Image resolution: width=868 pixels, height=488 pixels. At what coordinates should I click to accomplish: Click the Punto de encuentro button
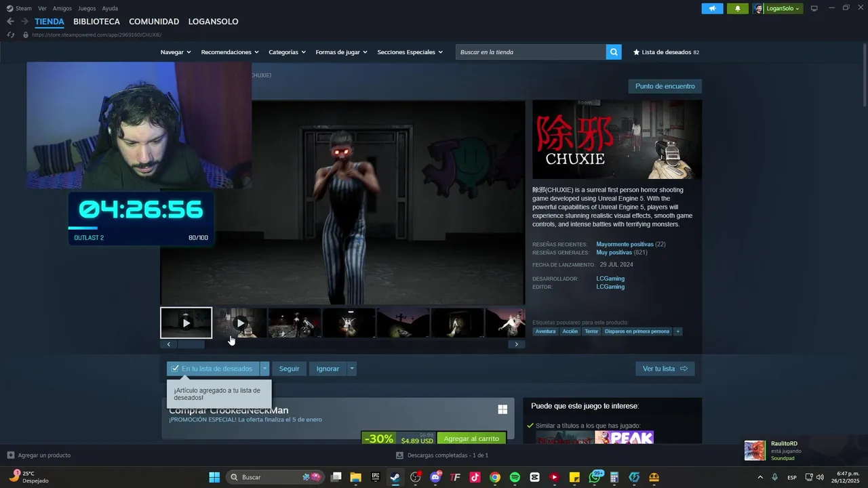coord(665,86)
